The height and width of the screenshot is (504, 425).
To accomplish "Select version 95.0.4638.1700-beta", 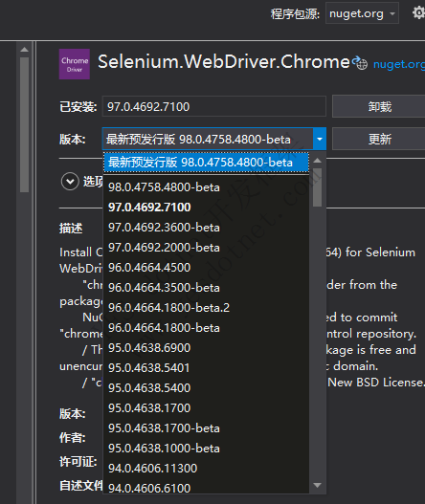I will [x=206, y=428].
